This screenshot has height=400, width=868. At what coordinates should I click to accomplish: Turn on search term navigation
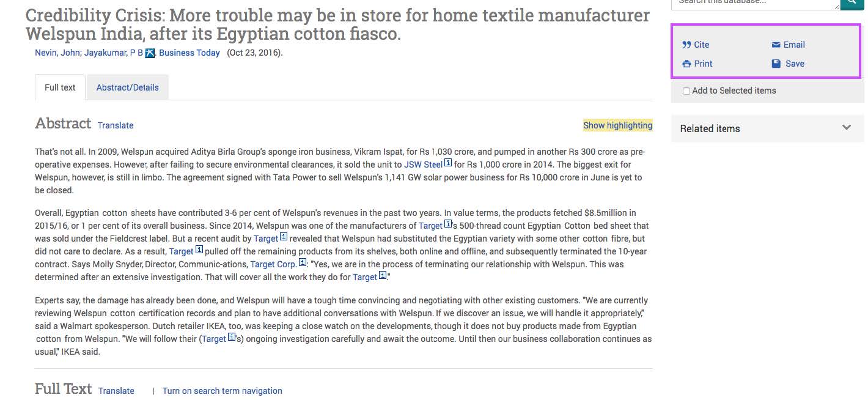pyautogui.click(x=223, y=391)
